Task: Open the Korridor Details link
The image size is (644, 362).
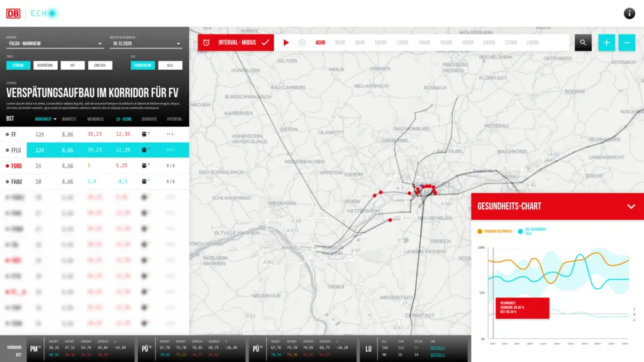Action: (438, 348)
